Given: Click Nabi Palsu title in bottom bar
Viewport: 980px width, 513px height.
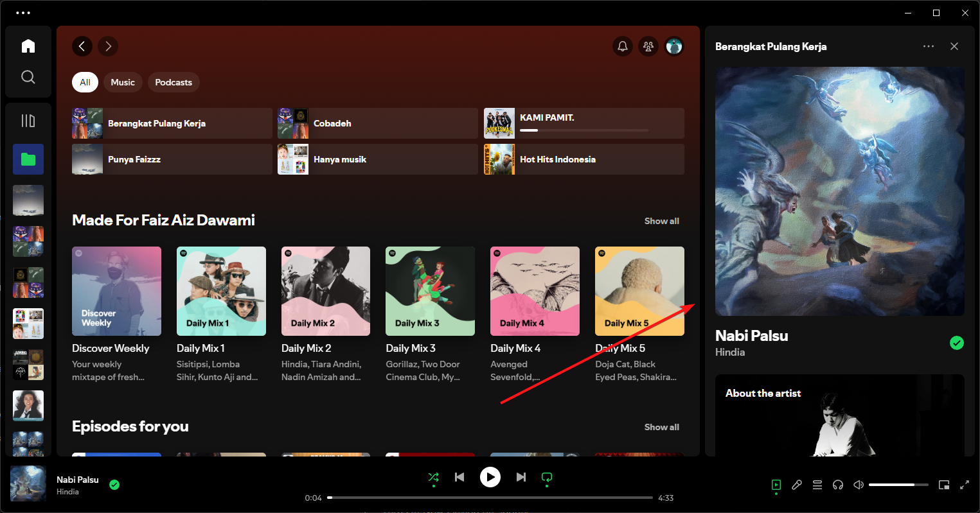Looking at the screenshot, I should click(x=78, y=480).
